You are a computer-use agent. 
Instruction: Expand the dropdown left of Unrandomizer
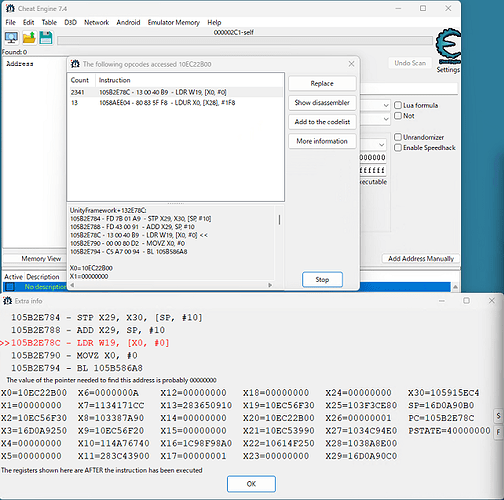coord(381,145)
